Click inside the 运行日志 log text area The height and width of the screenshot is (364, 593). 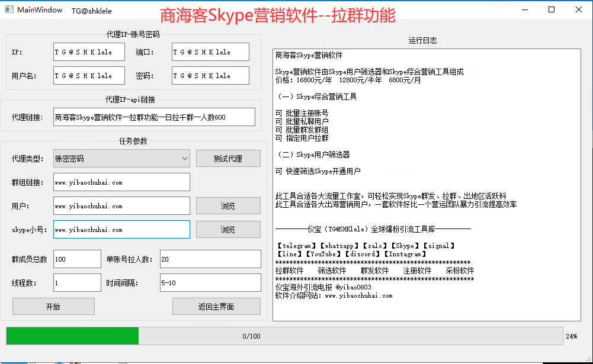427,185
